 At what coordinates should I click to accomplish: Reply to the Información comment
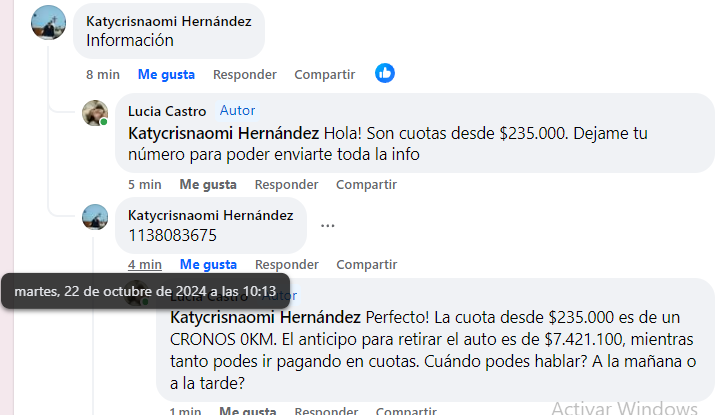[x=244, y=75]
